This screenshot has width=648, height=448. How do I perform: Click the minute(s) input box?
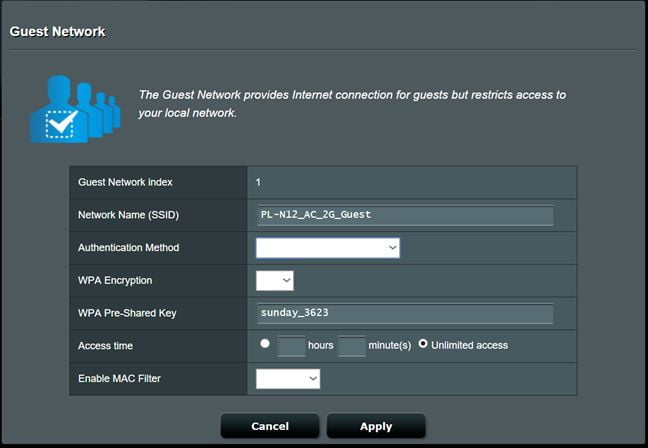[x=351, y=346]
